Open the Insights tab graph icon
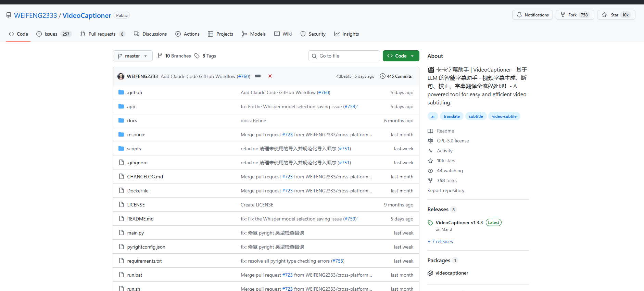Screen dimensions: 644x291 point(337,34)
